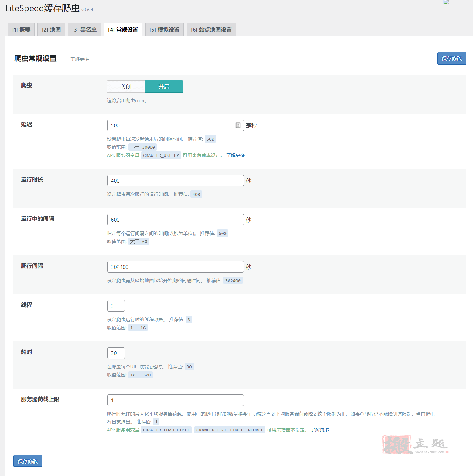Click the 1 - 16 range badge
Image resolution: width=473 pixels, height=476 pixels.
[138, 328]
